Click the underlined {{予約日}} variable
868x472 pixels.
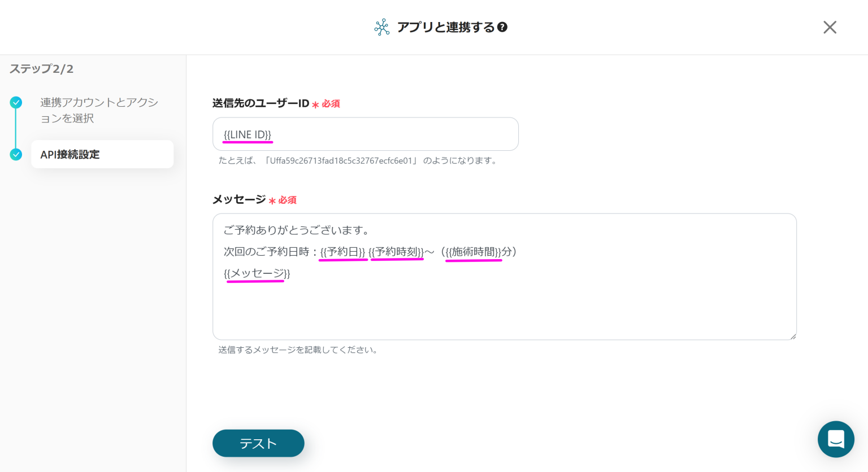pos(343,252)
